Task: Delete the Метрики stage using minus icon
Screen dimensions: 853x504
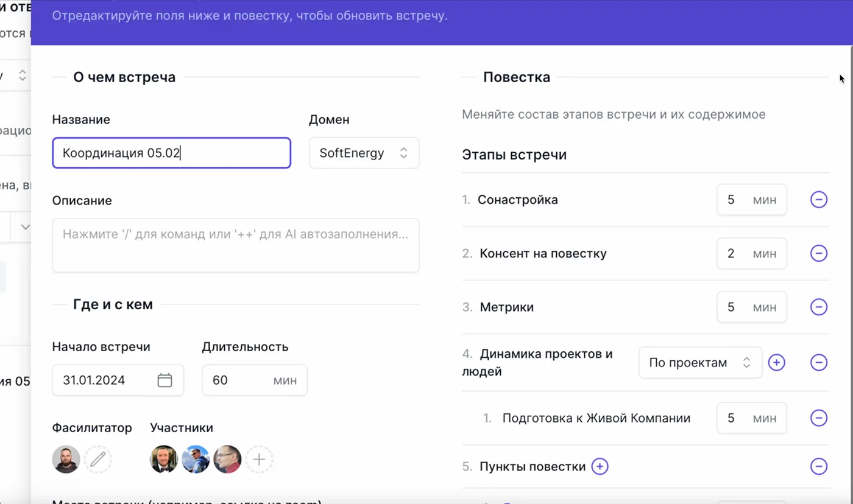Action: tap(818, 307)
